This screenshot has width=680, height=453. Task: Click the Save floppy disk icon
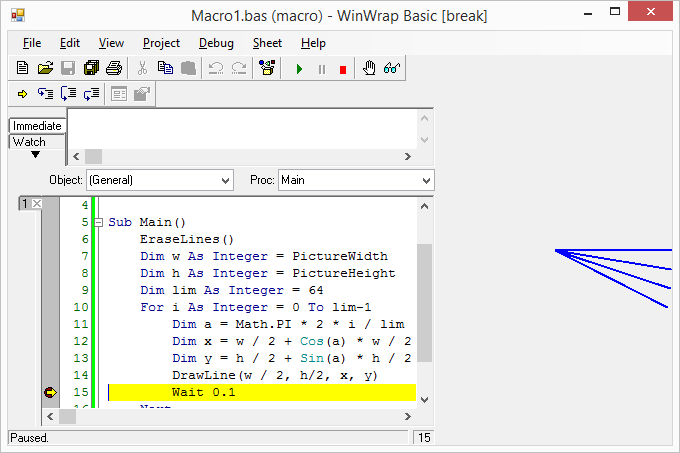point(68,68)
